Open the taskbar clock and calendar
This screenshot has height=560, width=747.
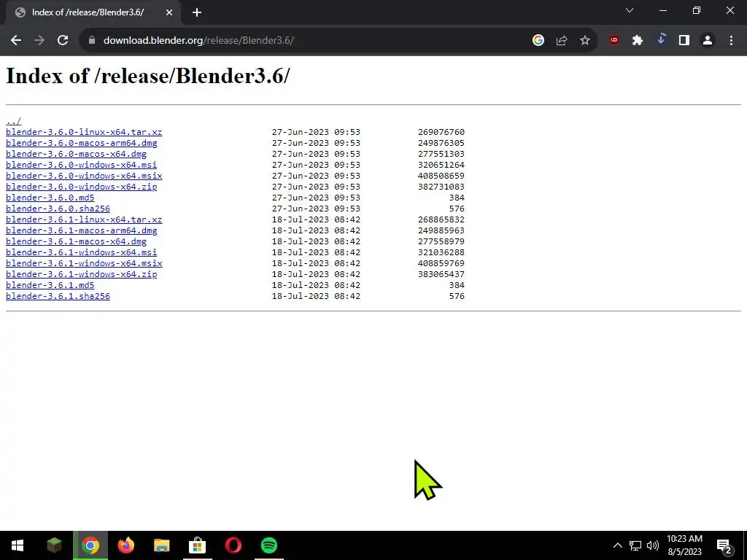[x=684, y=545]
